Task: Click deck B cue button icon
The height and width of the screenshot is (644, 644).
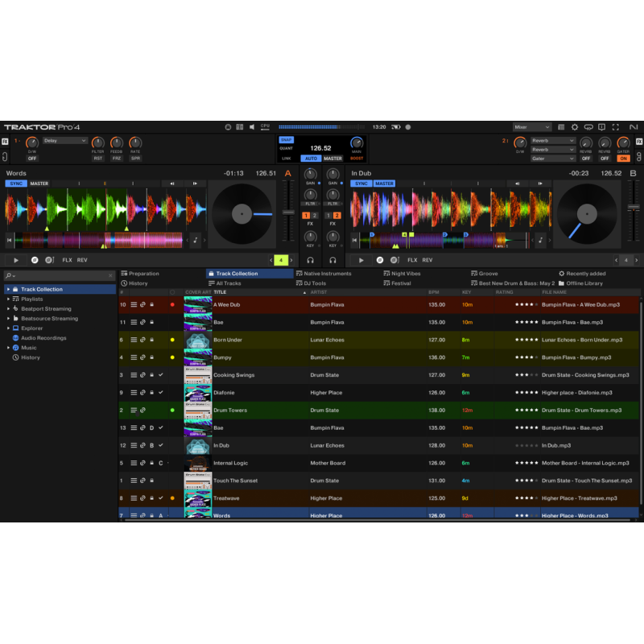Action: tap(380, 260)
